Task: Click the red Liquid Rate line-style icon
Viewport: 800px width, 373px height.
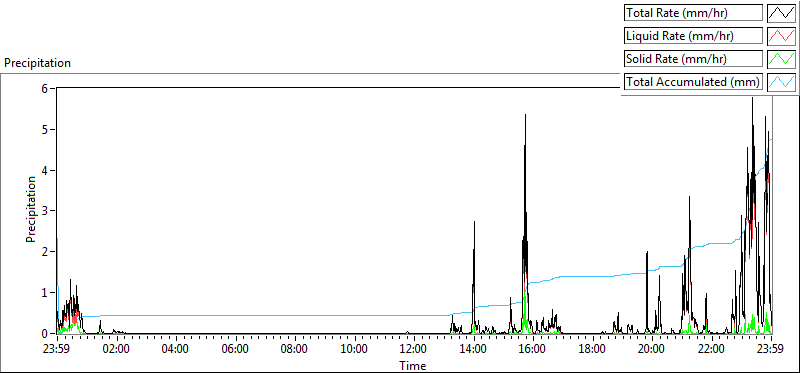Action: (781, 36)
